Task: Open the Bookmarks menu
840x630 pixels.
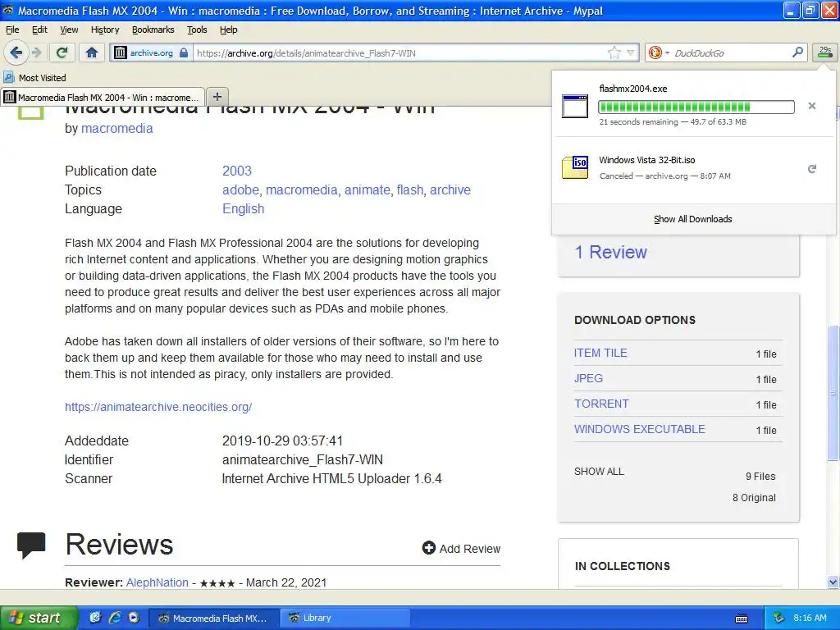Action: (153, 30)
